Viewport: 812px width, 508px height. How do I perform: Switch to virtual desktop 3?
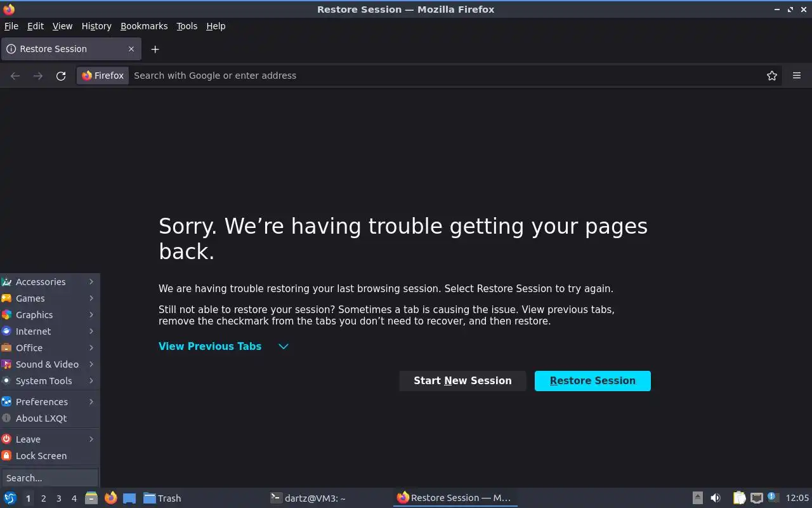click(58, 498)
